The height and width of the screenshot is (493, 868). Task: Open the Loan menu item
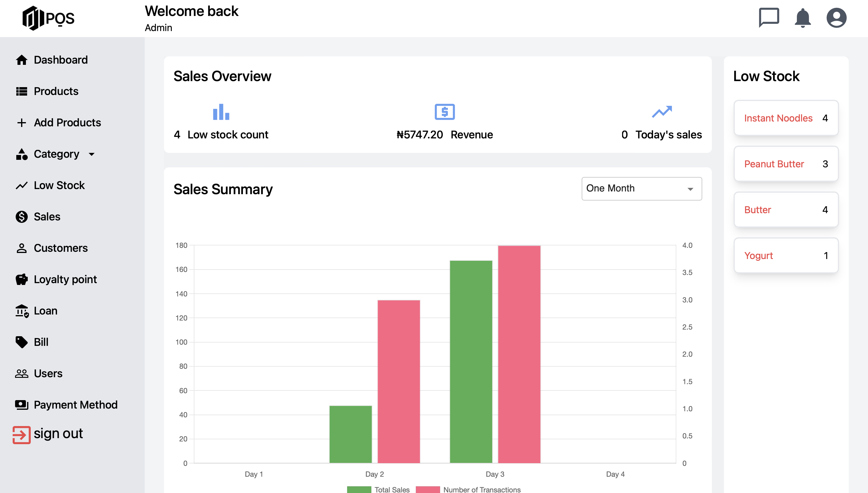click(46, 311)
